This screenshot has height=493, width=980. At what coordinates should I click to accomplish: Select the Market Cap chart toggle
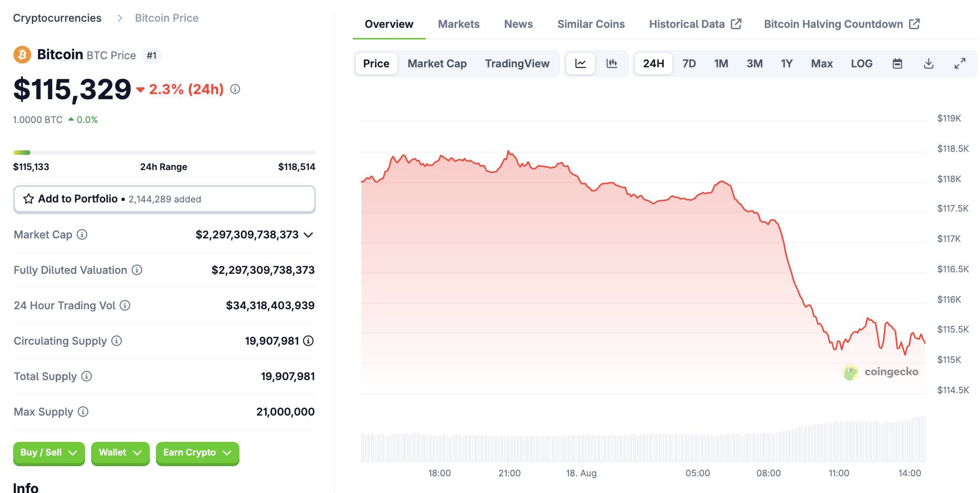click(x=437, y=63)
